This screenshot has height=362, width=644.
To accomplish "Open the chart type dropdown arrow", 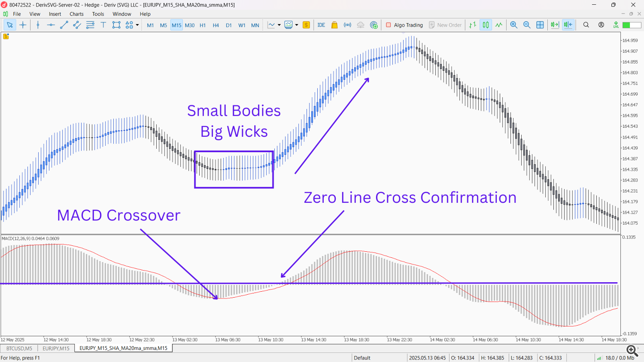I will coord(279,25).
